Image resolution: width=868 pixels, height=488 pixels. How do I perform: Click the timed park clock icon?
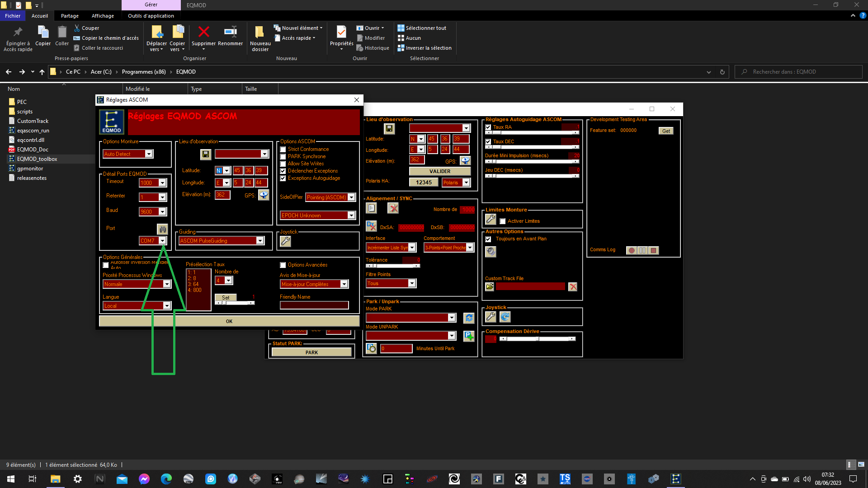coord(371,349)
